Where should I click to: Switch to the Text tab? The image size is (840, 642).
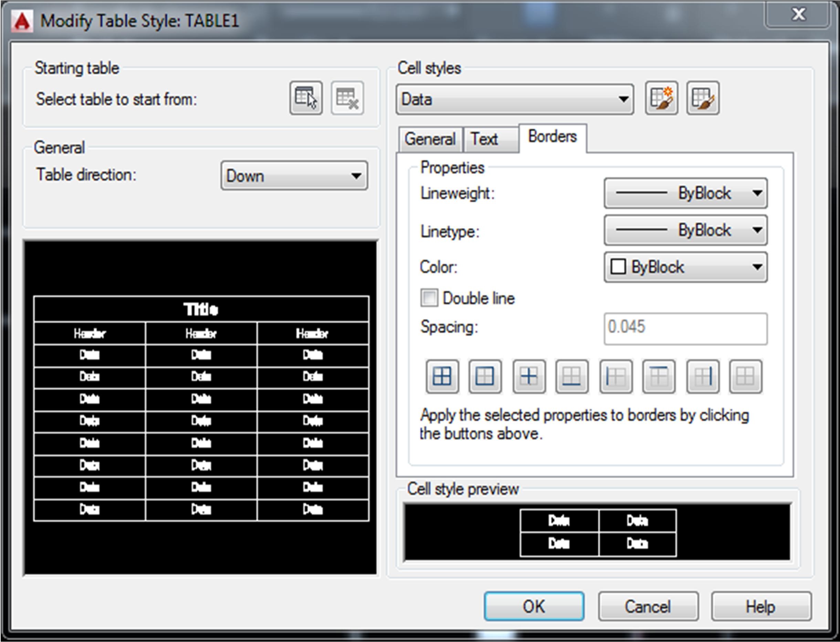pos(485,139)
